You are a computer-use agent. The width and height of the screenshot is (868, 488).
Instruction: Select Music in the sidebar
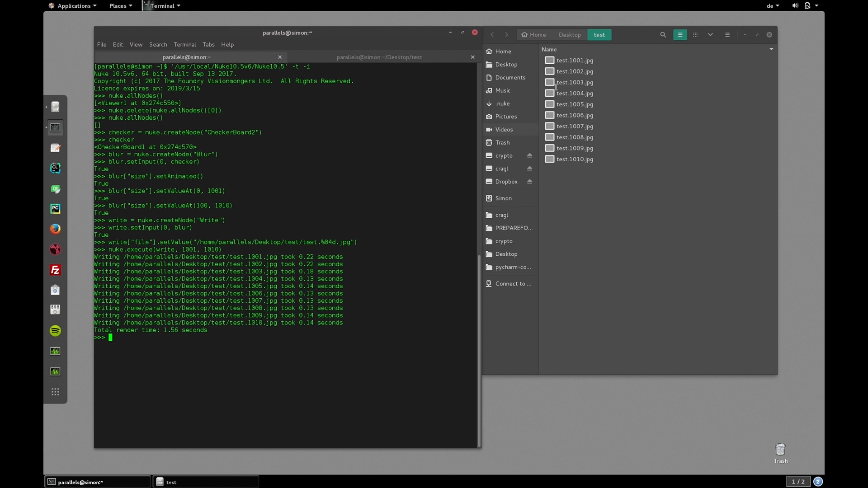(x=510, y=91)
